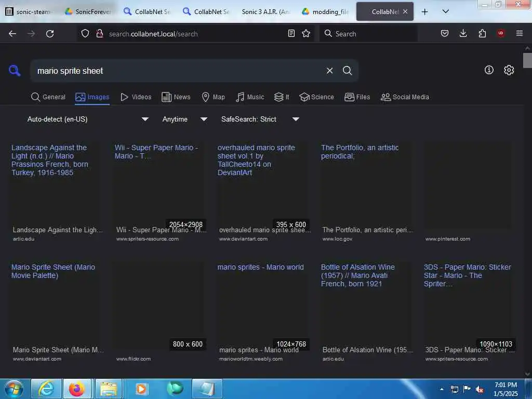Go back with the browser back arrow

12,34
